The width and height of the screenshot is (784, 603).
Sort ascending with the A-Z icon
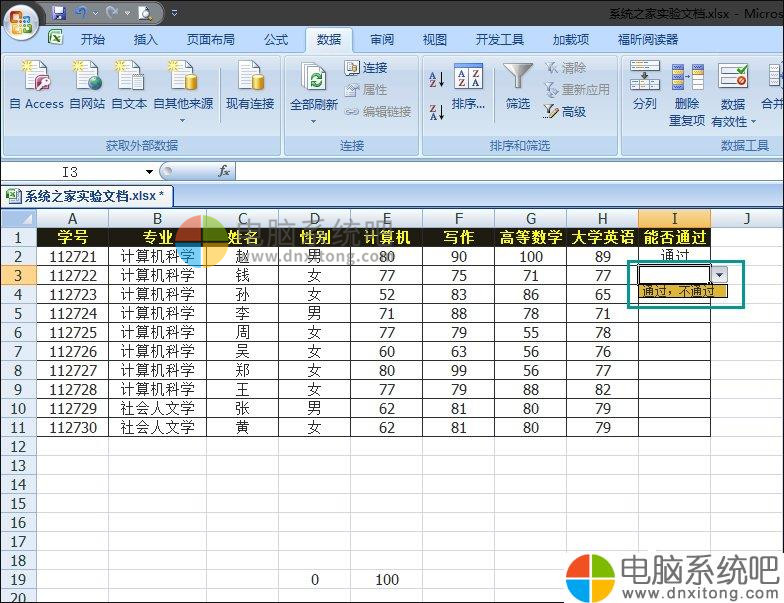(x=436, y=80)
